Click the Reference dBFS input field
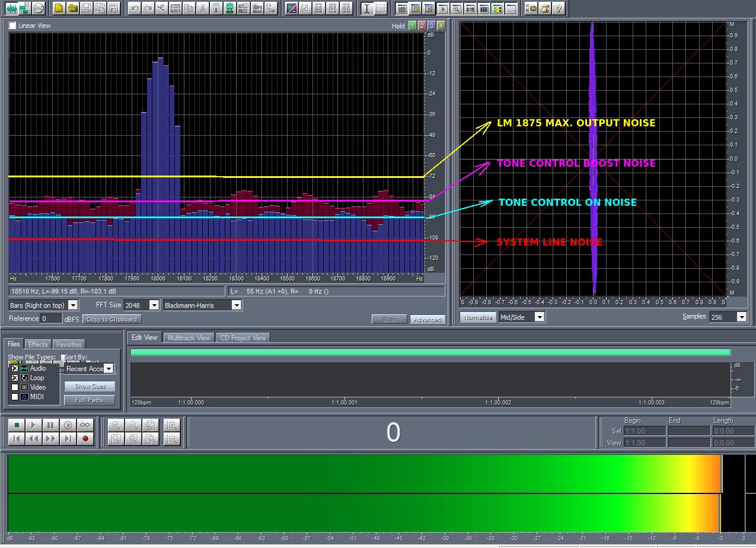The image size is (756, 548). 51,318
